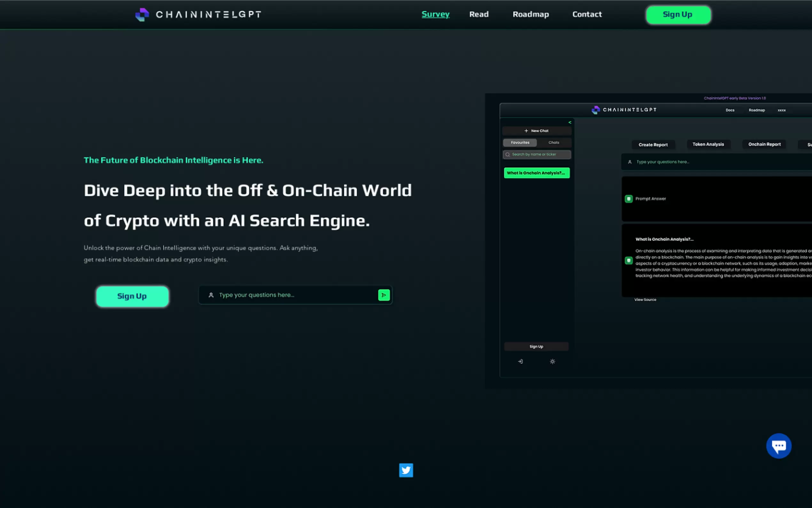Focus the 'Type your questions here' field
The height and width of the screenshot is (508, 812).
tap(292, 295)
